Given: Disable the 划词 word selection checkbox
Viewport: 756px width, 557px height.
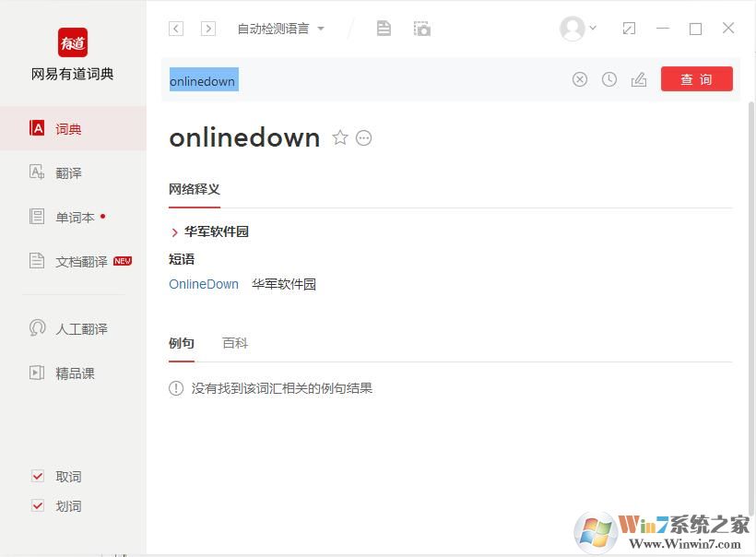Looking at the screenshot, I should 38,505.
